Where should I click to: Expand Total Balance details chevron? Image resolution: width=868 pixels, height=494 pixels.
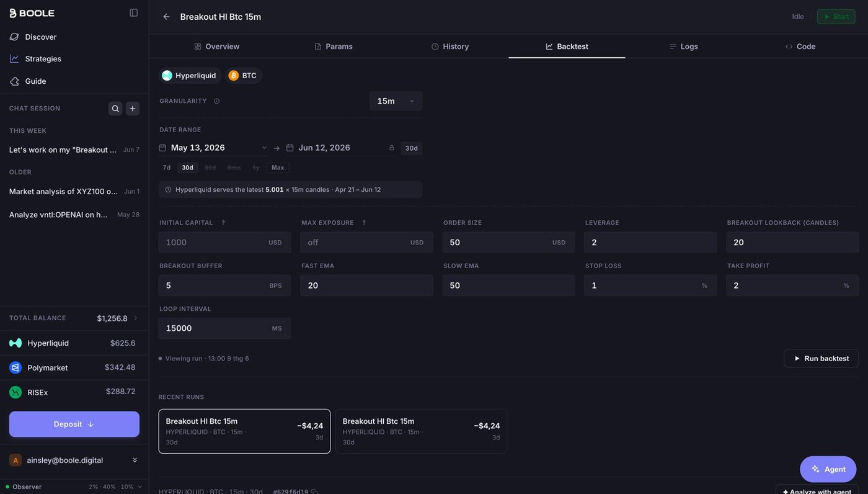point(136,318)
